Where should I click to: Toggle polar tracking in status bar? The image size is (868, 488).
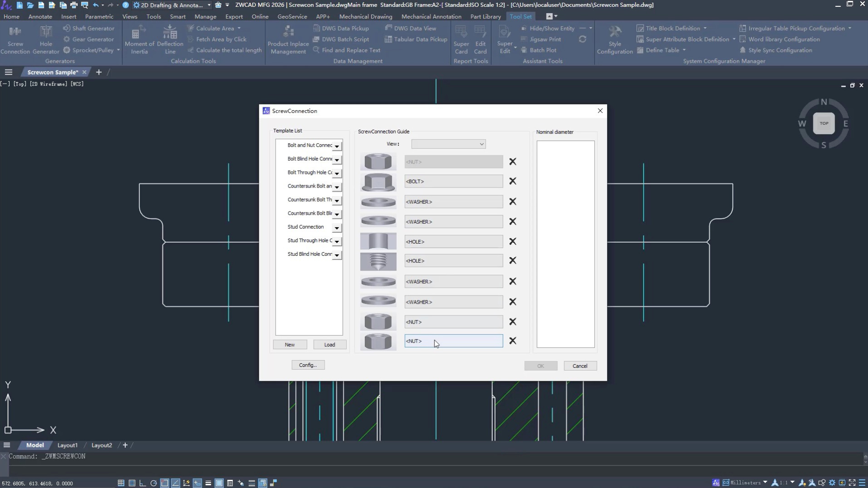pos(153,483)
